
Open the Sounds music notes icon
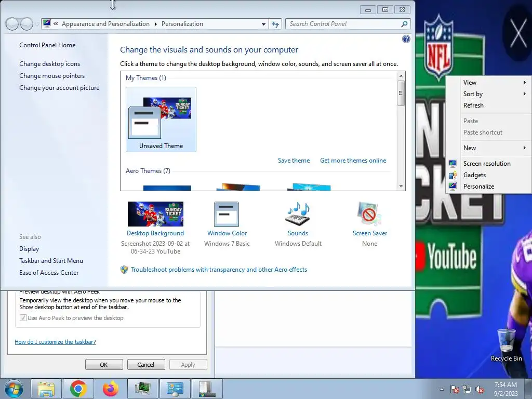pos(298,214)
